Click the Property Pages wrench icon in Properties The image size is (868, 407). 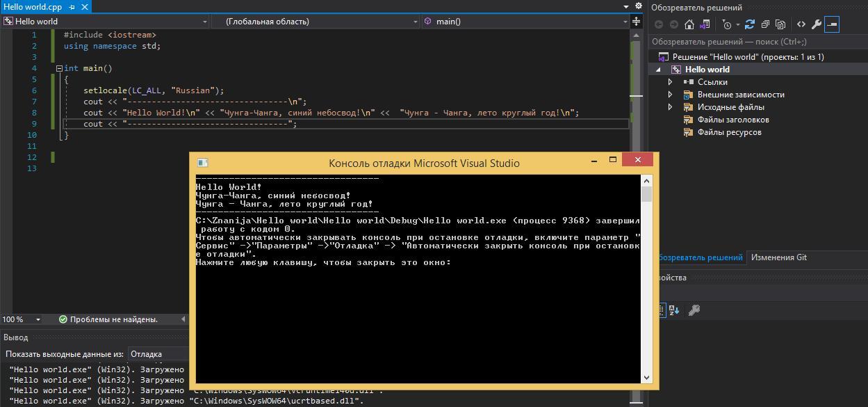click(x=694, y=310)
